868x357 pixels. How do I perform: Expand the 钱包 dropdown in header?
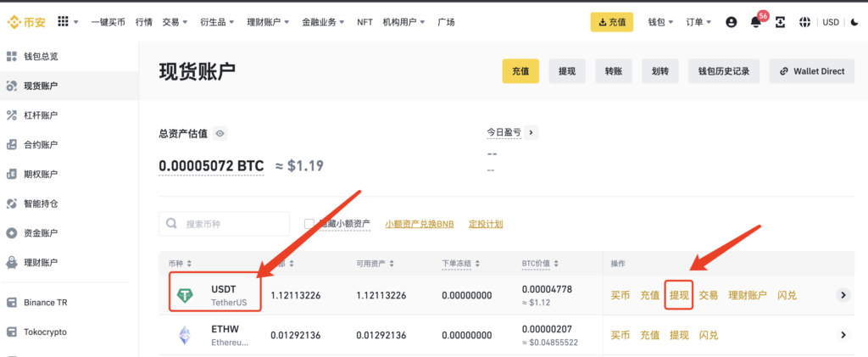click(x=660, y=22)
